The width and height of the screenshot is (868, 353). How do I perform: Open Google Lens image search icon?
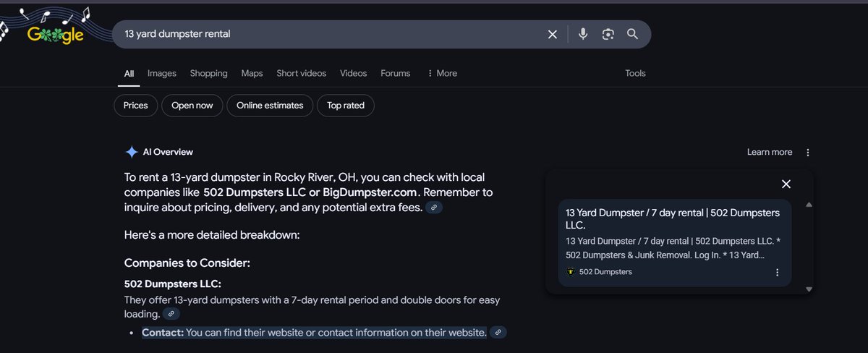(x=608, y=34)
